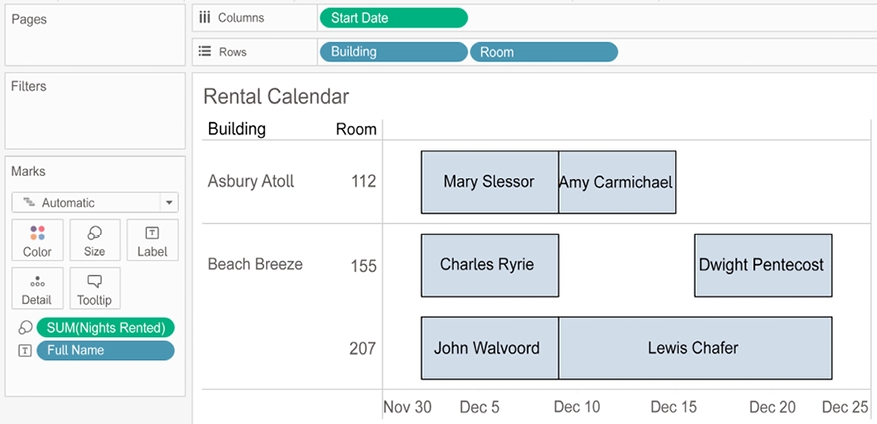Select the Room pill in Rows
The image size is (877, 424).
click(543, 52)
